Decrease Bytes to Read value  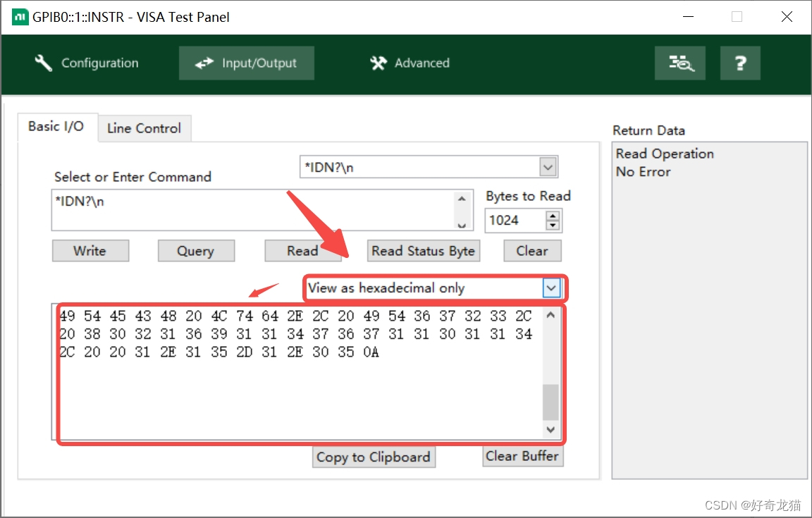(553, 226)
